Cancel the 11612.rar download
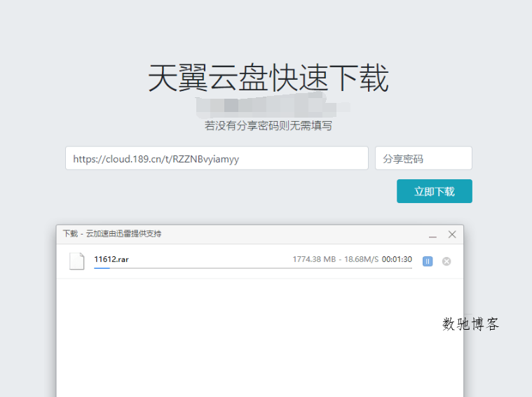The height and width of the screenshot is (397, 532). (446, 261)
